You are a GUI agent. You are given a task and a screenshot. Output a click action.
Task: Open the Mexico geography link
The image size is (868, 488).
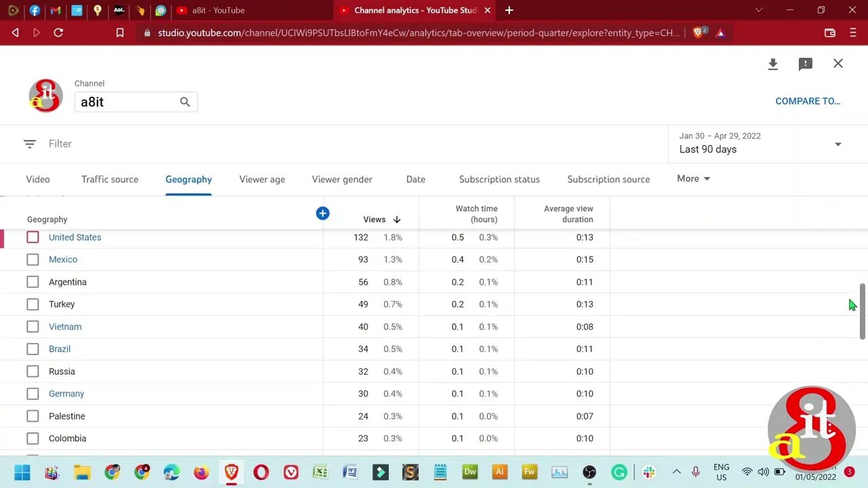click(x=63, y=260)
